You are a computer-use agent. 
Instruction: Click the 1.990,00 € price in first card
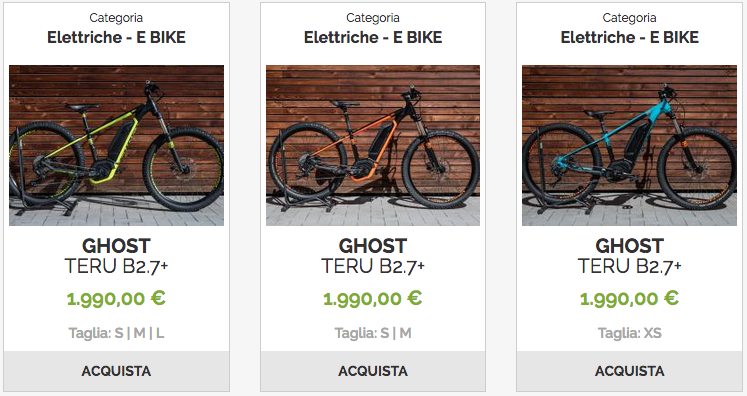pos(116,299)
